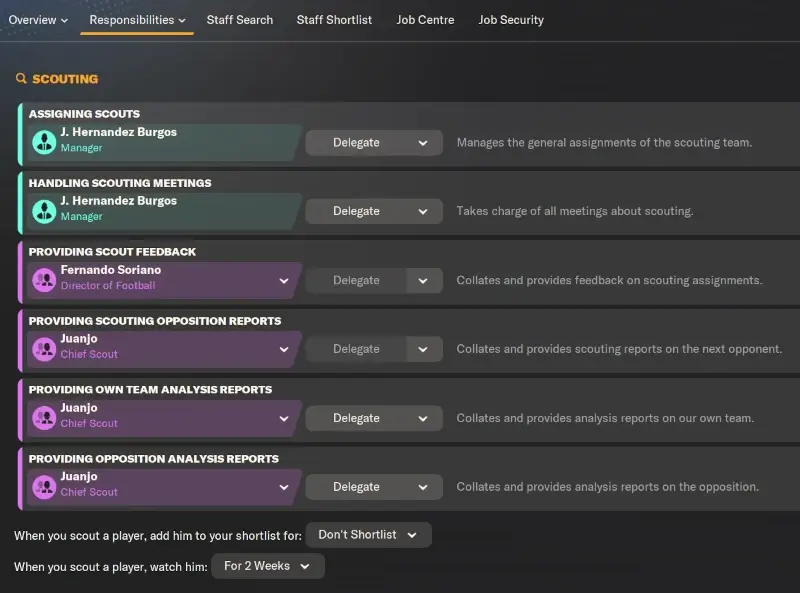
Task: Expand Delegate arrow for Own Team Analysis Reports
Action: [423, 418]
